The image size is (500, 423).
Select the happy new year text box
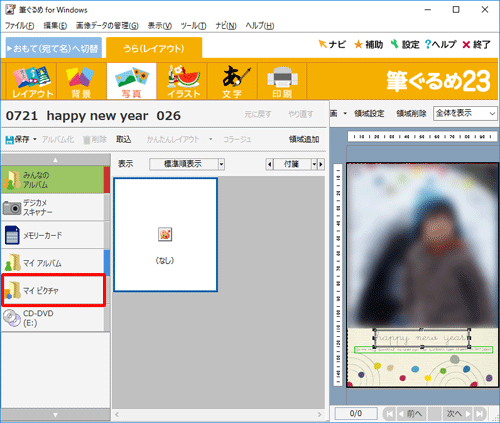422,338
